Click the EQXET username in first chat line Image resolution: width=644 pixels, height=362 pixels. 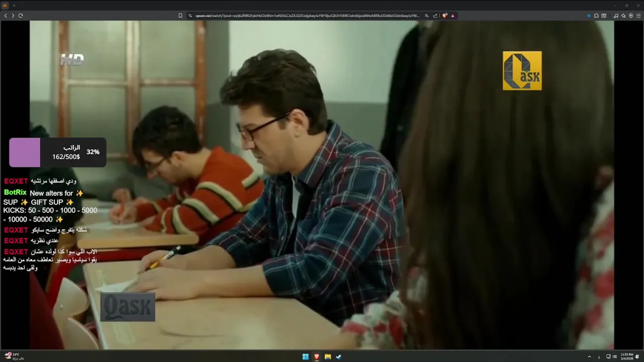(16, 181)
